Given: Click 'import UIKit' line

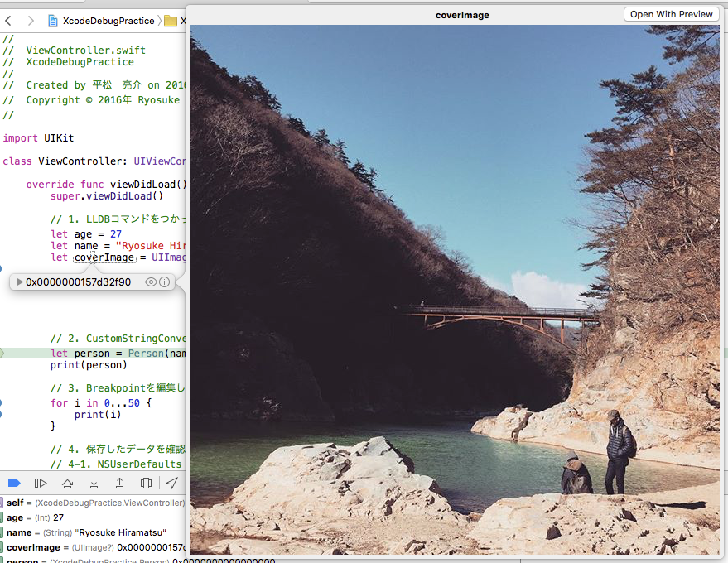Looking at the screenshot, I should tap(38, 137).
